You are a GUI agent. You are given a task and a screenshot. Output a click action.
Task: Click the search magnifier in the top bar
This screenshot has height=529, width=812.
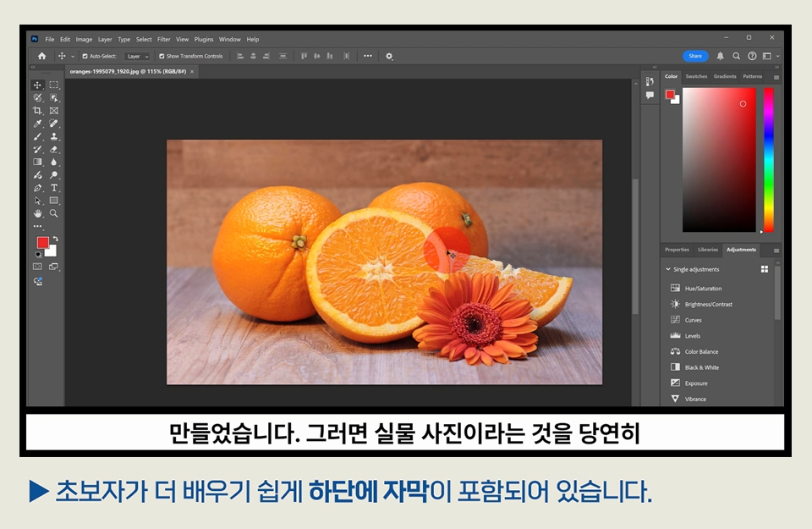736,56
